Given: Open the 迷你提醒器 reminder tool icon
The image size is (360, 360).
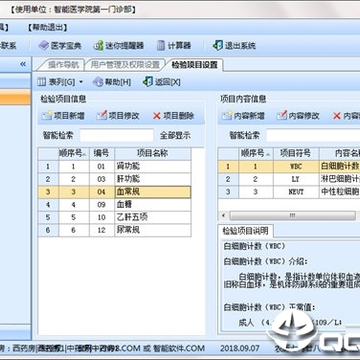Looking at the screenshot, I should point(98,46).
